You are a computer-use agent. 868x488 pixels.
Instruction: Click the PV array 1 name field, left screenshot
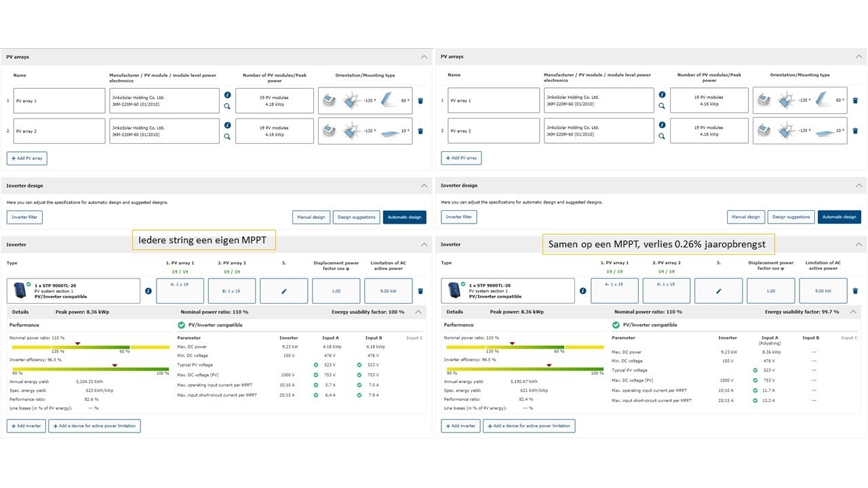pos(59,100)
